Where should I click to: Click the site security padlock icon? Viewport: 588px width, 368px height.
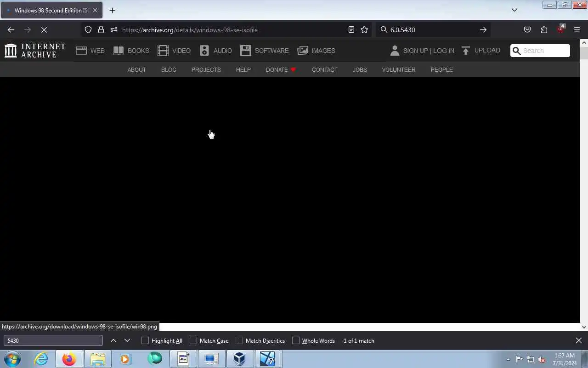[x=101, y=30]
